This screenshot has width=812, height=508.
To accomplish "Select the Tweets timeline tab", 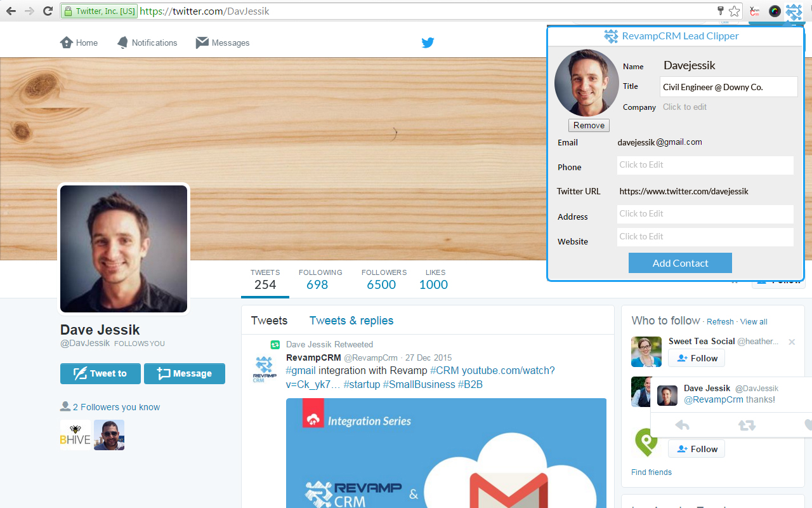I will tap(269, 321).
